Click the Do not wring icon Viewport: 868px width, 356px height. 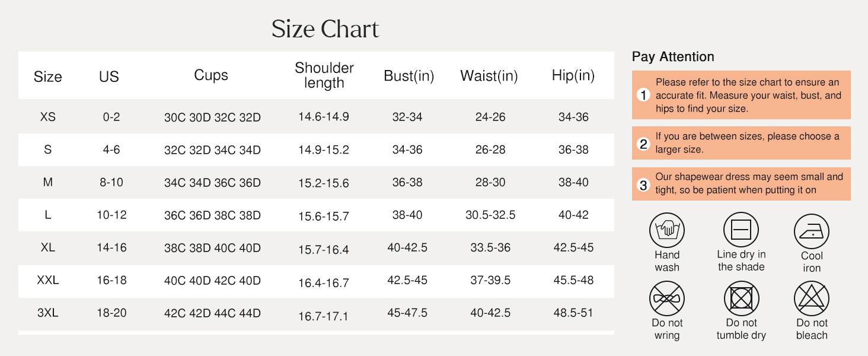click(x=667, y=298)
